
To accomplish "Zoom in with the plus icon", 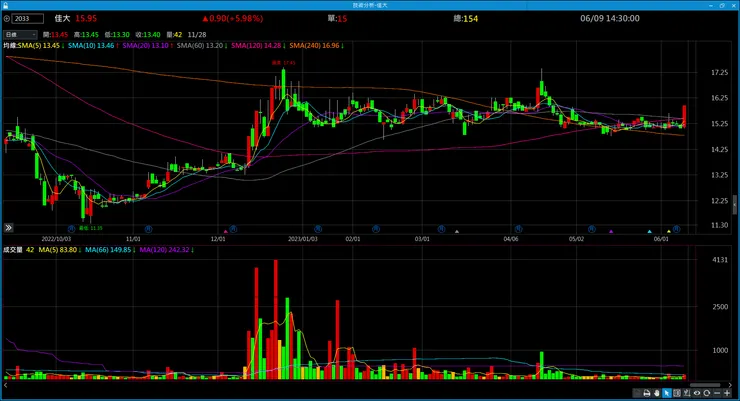I will tap(727, 393).
